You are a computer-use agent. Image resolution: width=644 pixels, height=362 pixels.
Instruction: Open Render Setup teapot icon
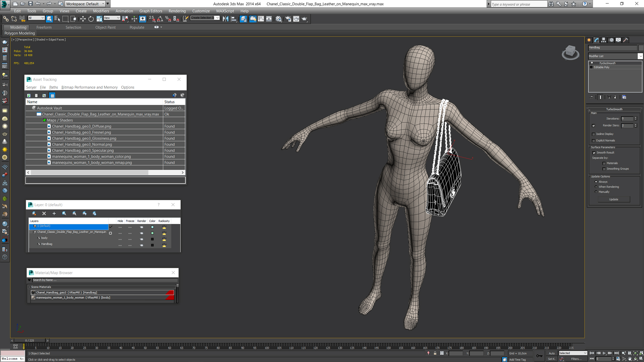pos(288,19)
